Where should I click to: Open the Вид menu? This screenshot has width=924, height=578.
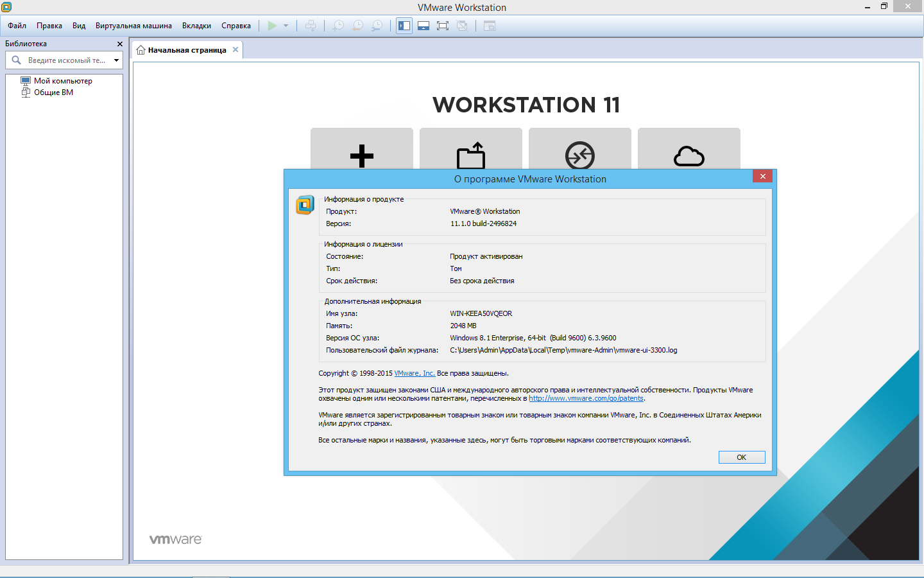(79, 26)
